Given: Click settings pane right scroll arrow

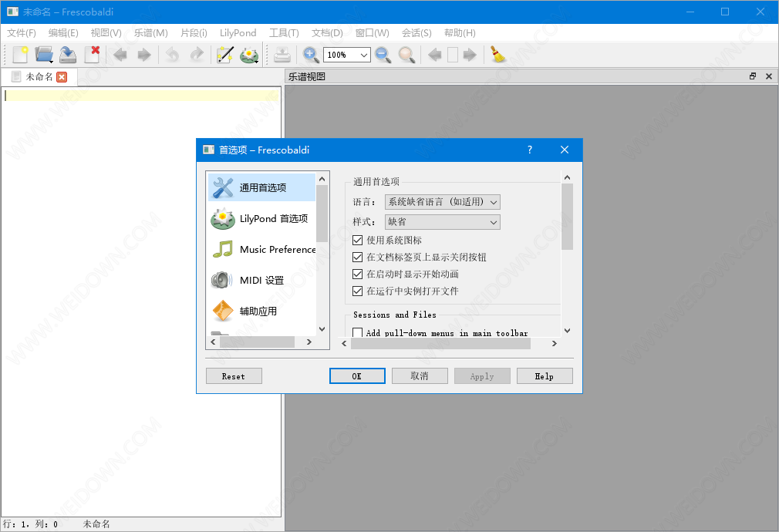Looking at the screenshot, I should click(x=555, y=343).
